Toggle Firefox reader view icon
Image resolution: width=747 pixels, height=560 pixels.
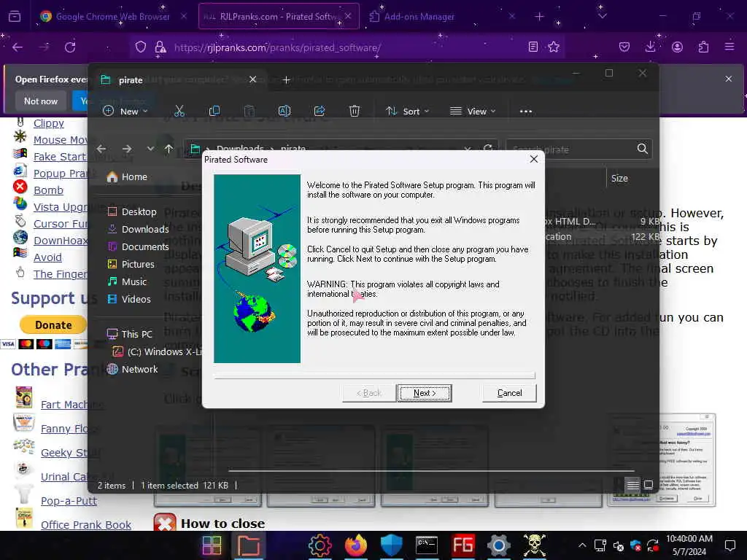[x=533, y=47]
